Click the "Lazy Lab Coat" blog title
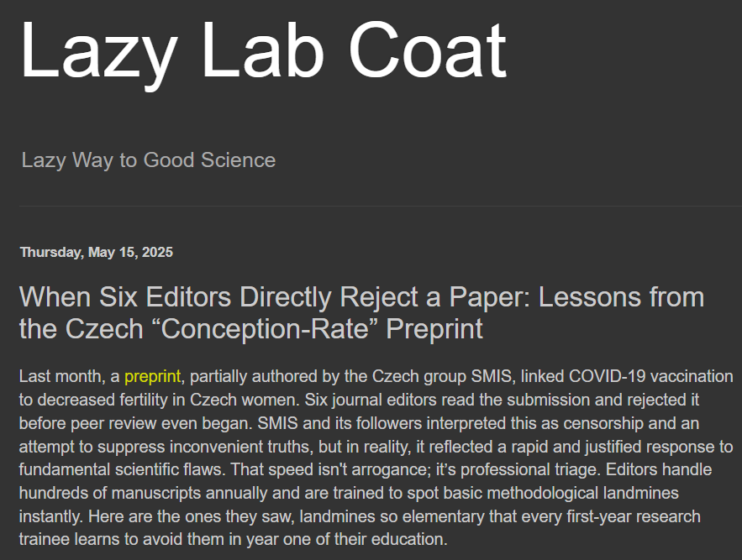 264,50
